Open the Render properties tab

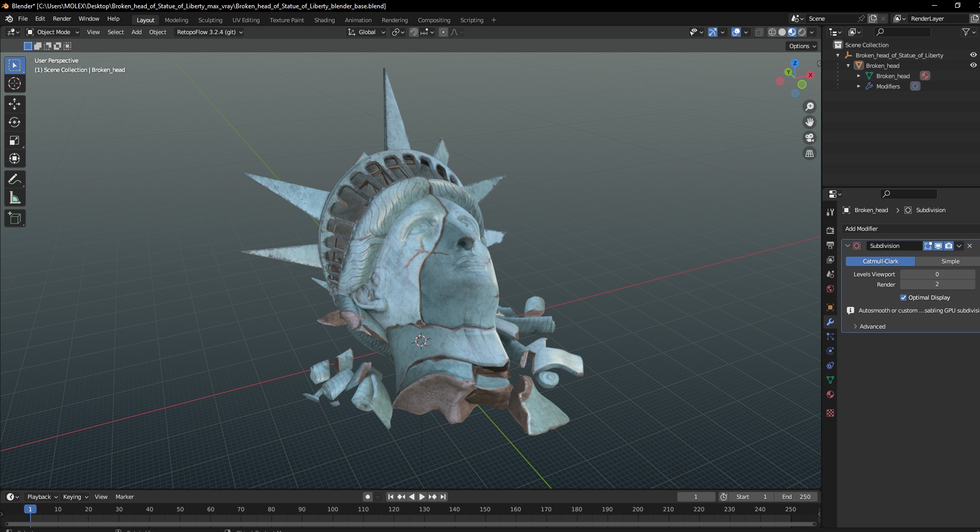830,230
